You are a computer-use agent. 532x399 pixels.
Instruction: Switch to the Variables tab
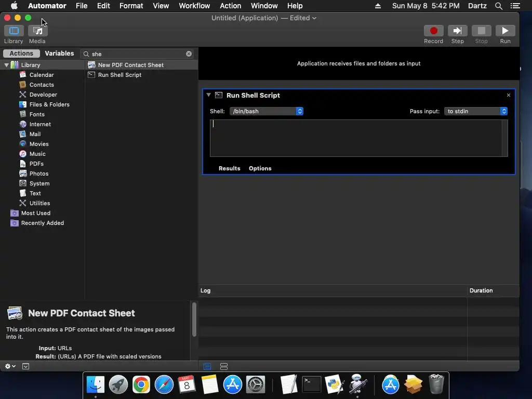click(x=59, y=54)
